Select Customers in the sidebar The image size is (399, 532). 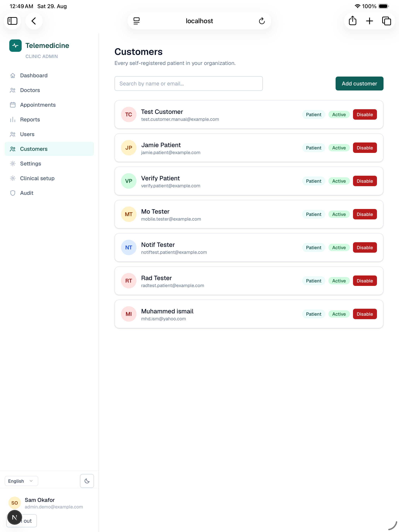pyautogui.click(x=49, y=149)
